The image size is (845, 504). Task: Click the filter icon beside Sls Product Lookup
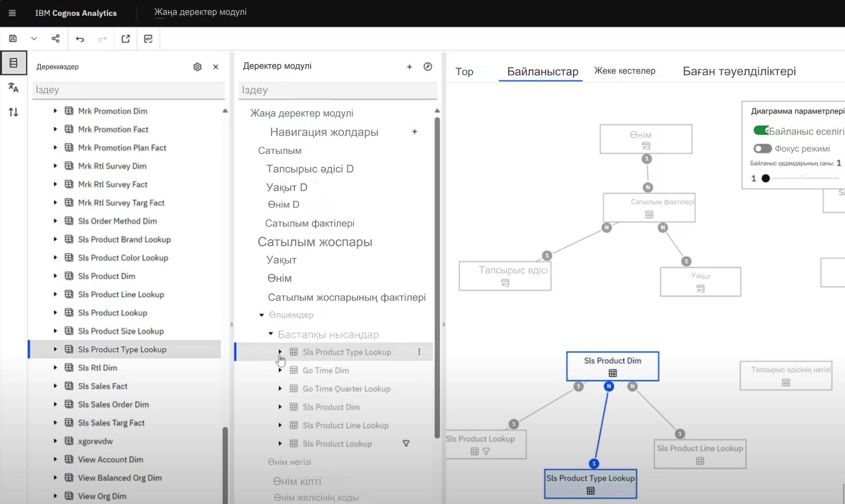pos(406,444)
